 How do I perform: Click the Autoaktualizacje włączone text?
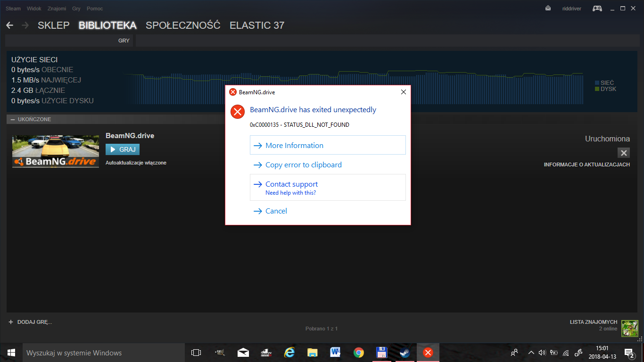click(x=136, y=163)
